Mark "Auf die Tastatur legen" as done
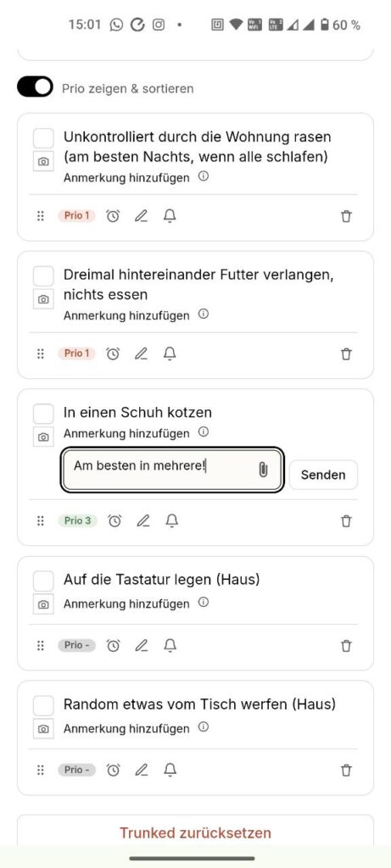The width and height of the screenshot is (391, 868). [43, 581]
